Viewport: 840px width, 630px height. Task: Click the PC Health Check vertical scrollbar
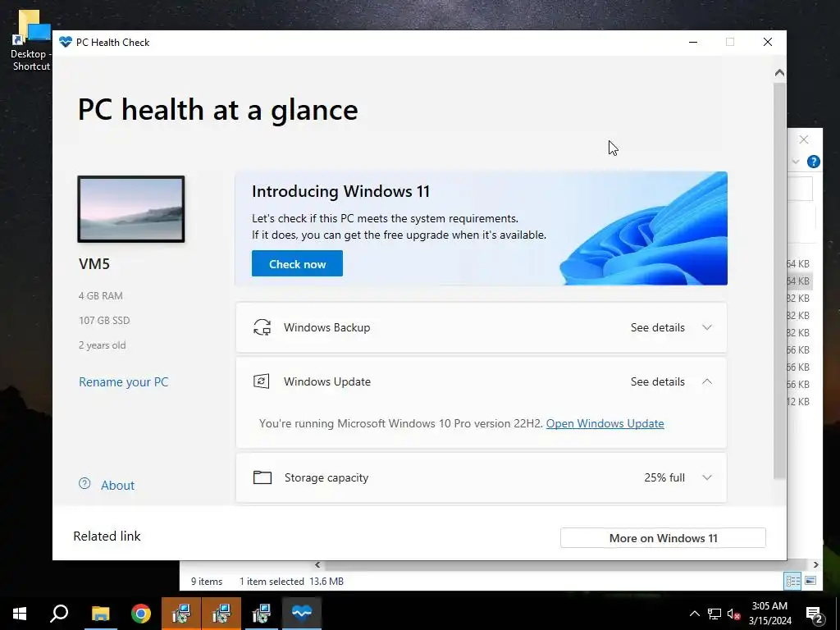(779, 279)
